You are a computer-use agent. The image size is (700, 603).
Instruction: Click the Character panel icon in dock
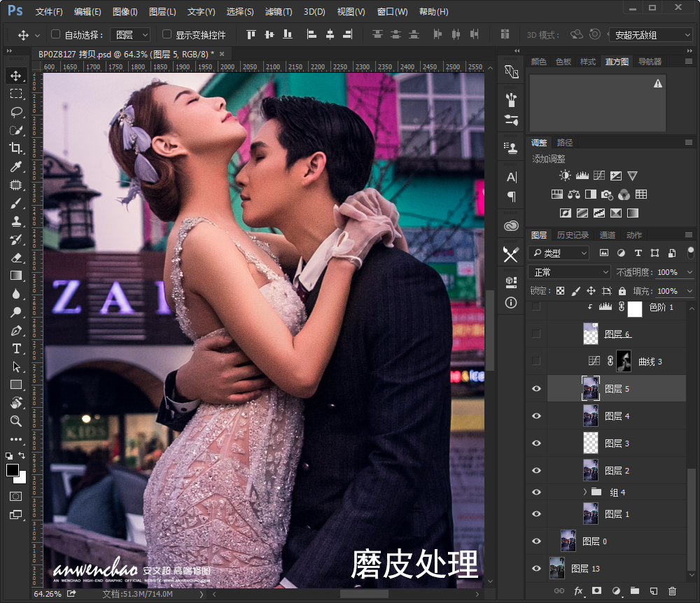coord(512,177)
